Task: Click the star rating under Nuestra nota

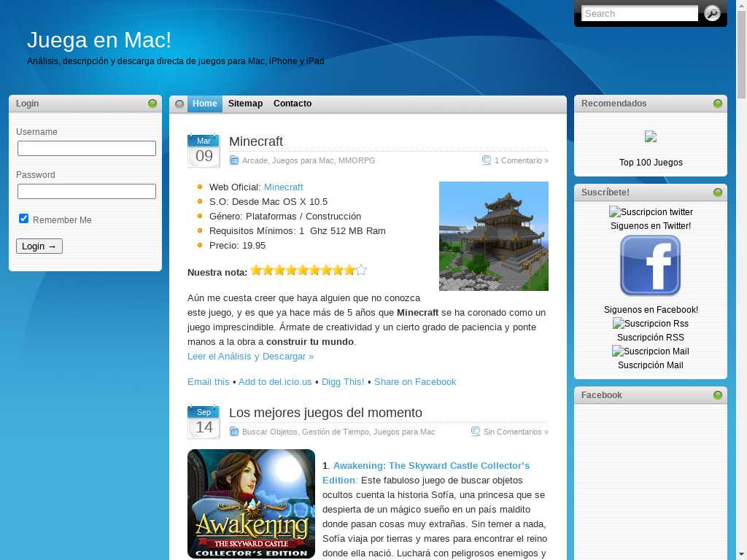Action: coord(309,271)
